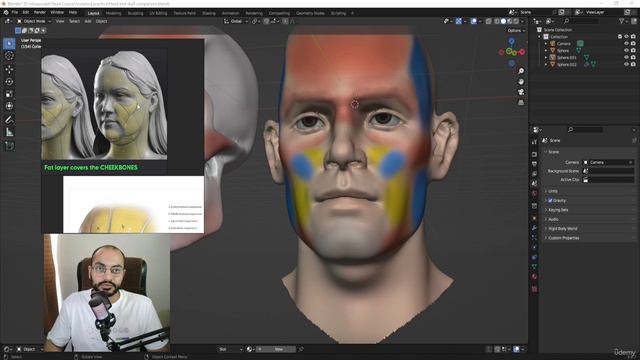Image resolution: width=640 pixels, height=360 pixels.
Task: Expand Camera item in outliner tree
Action: click(x=546, y=44)
